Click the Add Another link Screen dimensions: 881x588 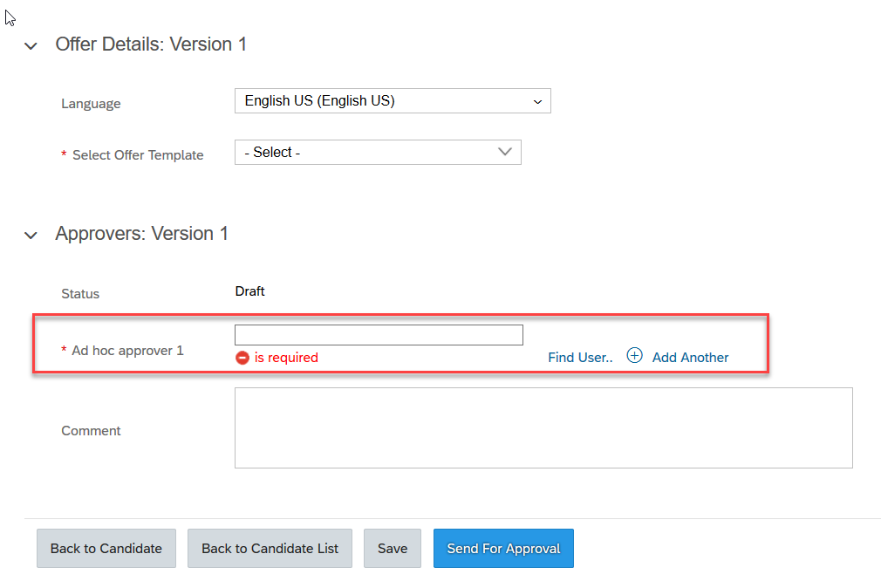click(690, 358)
